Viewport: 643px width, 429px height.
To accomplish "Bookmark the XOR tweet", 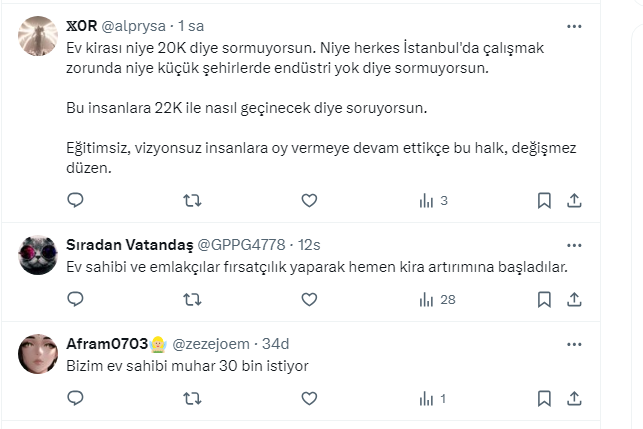I will click(x=544, y=200).
